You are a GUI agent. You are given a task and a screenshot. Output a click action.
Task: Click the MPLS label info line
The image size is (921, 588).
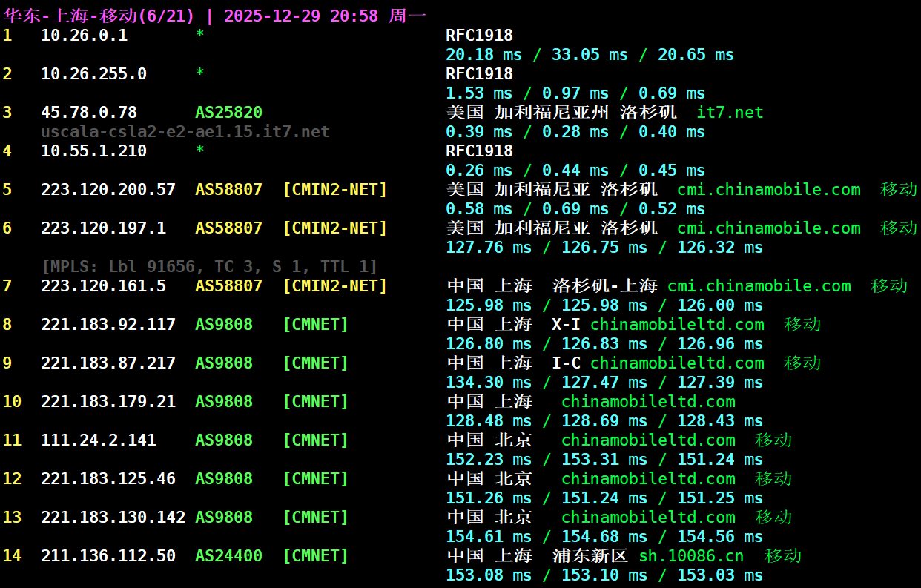coord(209,266)
